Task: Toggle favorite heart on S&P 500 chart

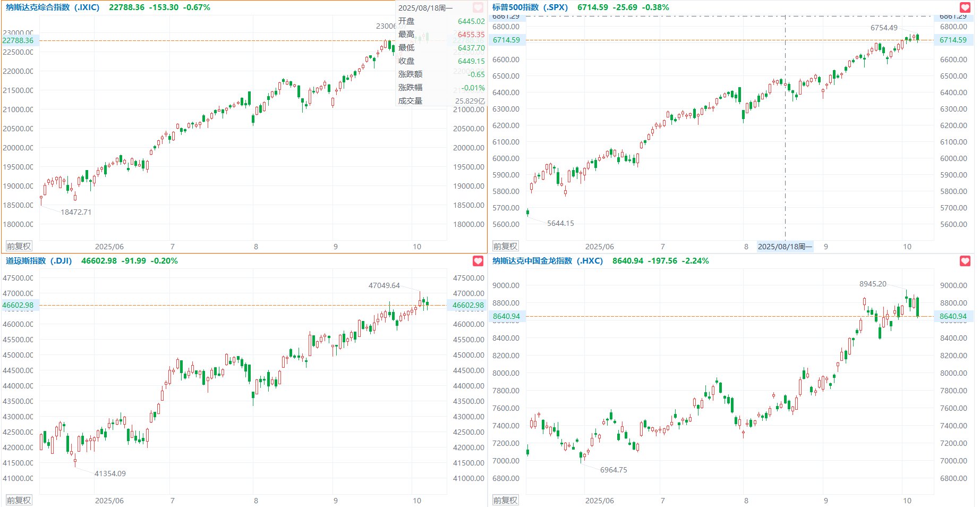Action: tap(965, 7)
